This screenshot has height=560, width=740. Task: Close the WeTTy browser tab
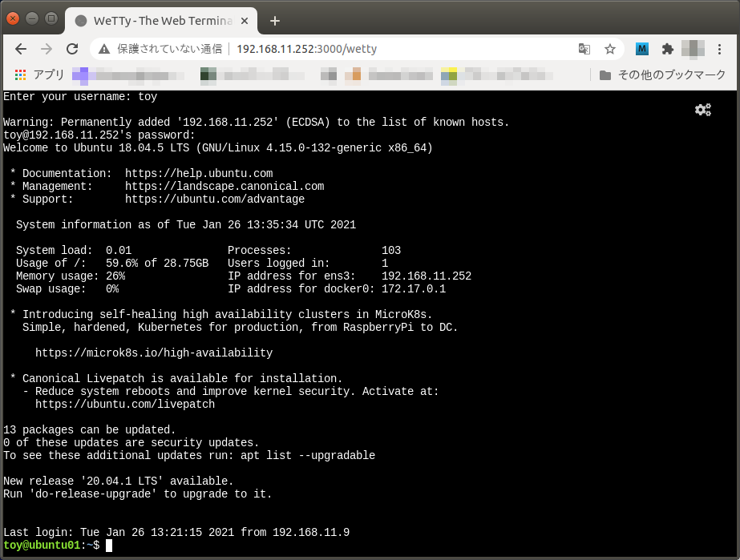tap(245, 21)
